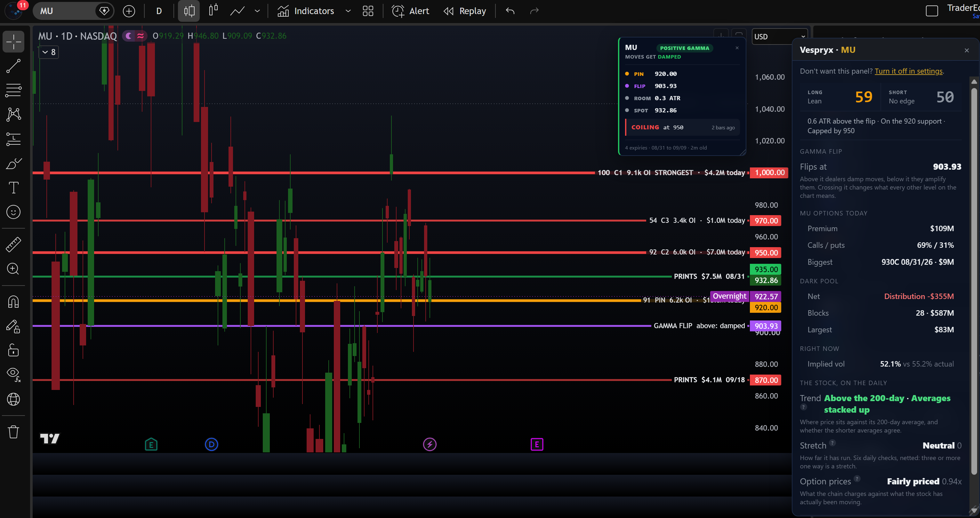The height and width of the screenshot is (518, 980).
Task: Open the Indicators menu
Action: tap(306, 11)
